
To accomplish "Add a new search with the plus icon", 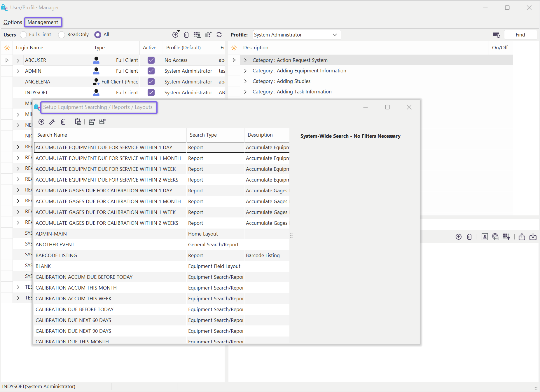I will (41, 122).
